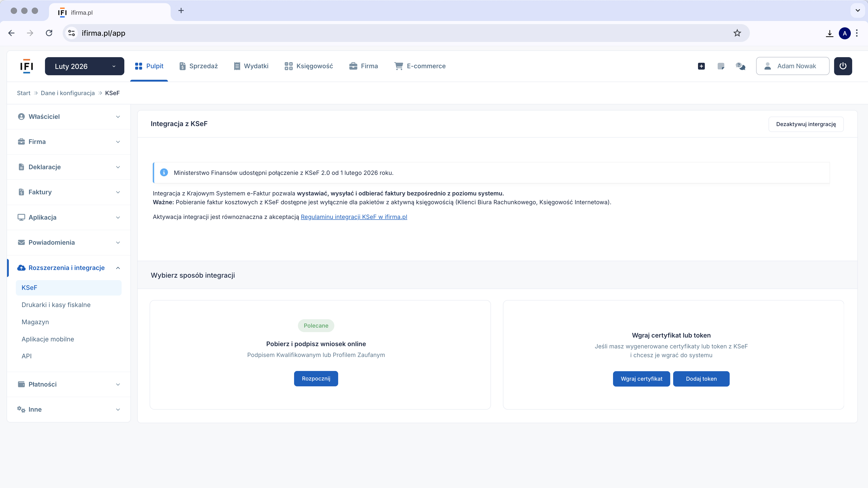Open the Księgowość menu tab
868x488 pixels.
[x=309, y=66]
